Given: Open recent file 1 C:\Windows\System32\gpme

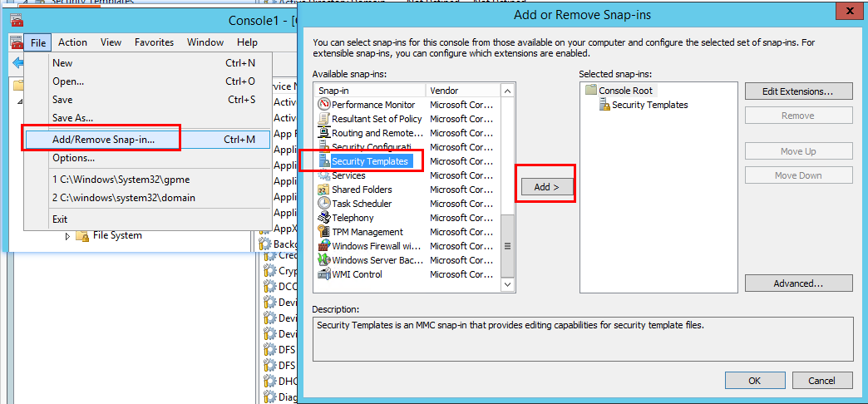Looking at the screenshot, I should [147, 180].
